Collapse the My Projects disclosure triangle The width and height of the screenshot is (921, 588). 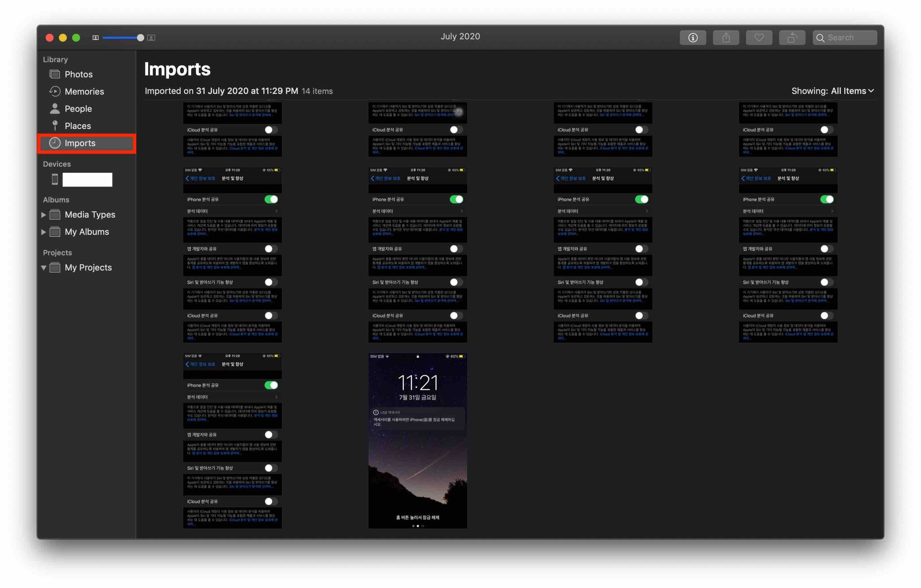coord(44,268)
